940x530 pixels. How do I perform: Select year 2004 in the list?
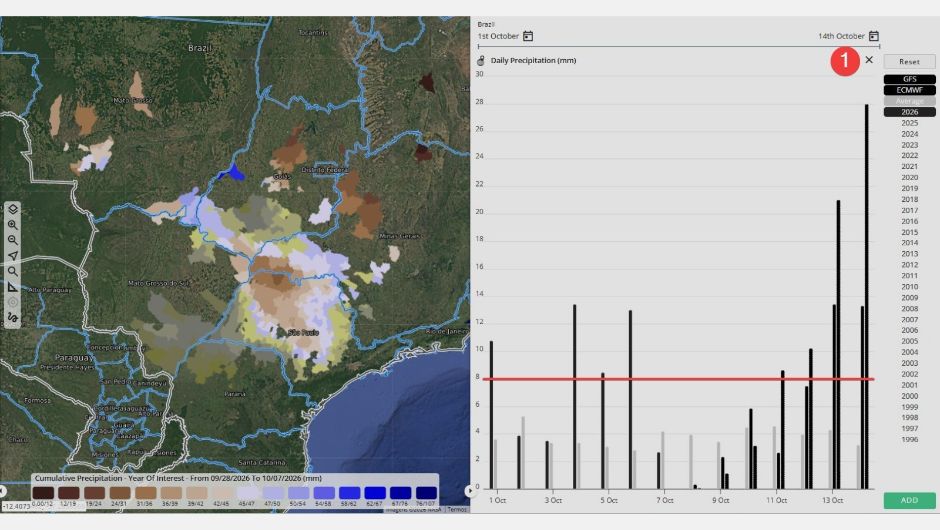(909, 352)
